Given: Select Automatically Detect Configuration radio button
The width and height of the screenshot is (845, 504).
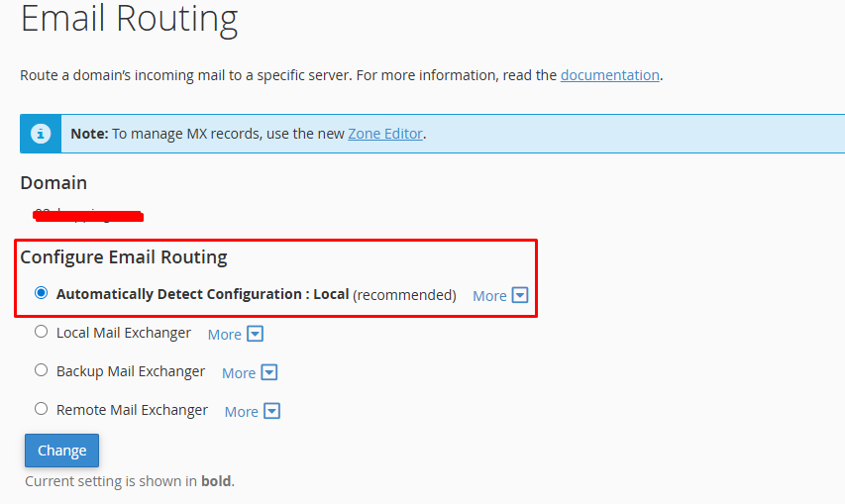Looking at the screenshot, I should [41, 293].
